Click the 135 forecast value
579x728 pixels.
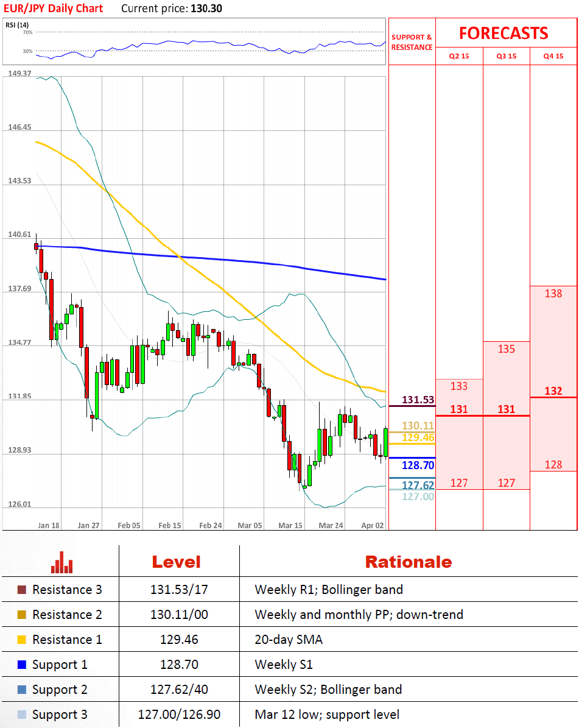[506, 348]
